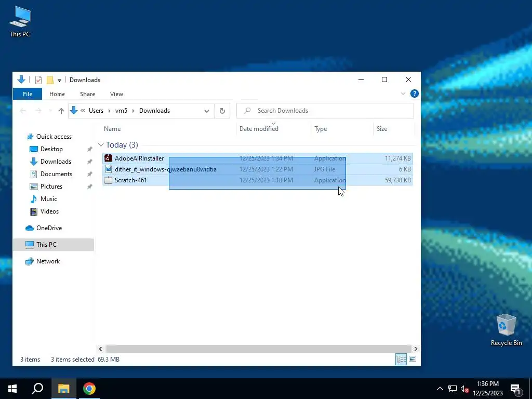The width and height of the screenshot is (532, 399).
Task: Show hidden system tray icons
Action: point(440,389)
